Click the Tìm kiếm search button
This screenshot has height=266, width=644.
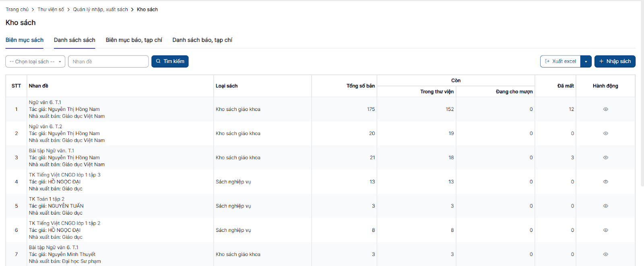[x=170, y=61]
